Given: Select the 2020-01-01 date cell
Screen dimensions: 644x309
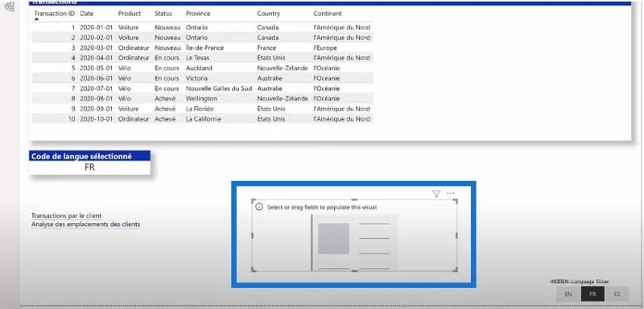Looking at the screenshot, I should click(x=97, y=27).
